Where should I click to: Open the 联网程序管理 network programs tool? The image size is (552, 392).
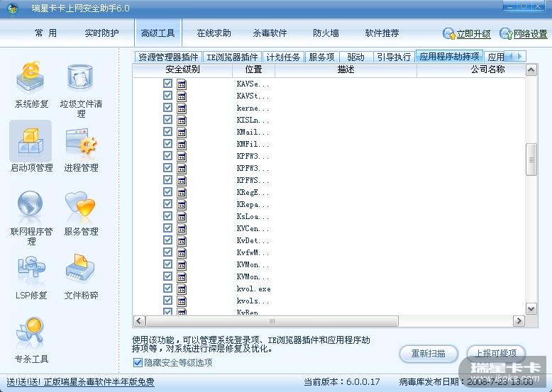click(x=31, y=218)
